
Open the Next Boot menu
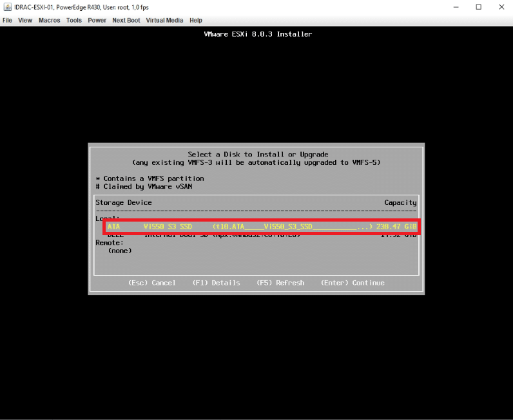[x=126, y=21]
